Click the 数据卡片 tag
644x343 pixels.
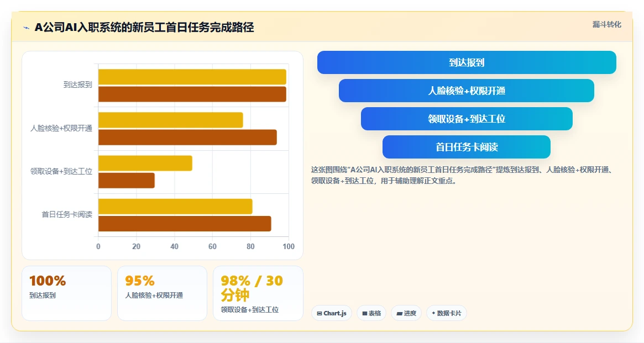(x=447, y=313)
